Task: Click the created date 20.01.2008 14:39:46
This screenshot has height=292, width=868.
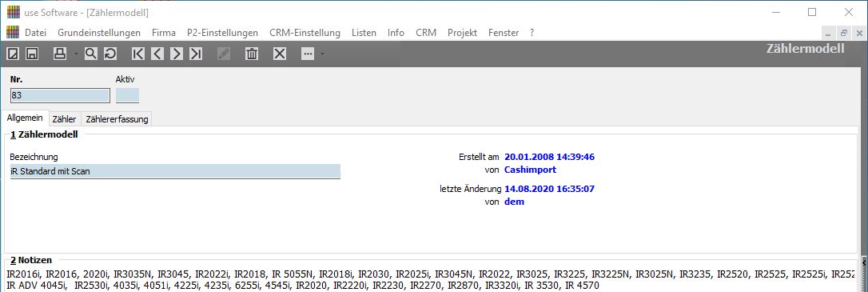Action: 550,157
